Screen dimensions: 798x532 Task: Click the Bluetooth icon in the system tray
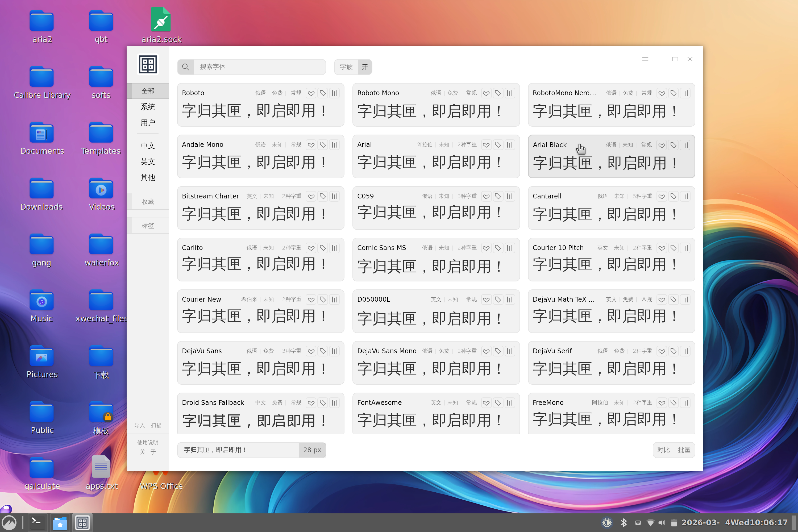[x=624, y=522]
